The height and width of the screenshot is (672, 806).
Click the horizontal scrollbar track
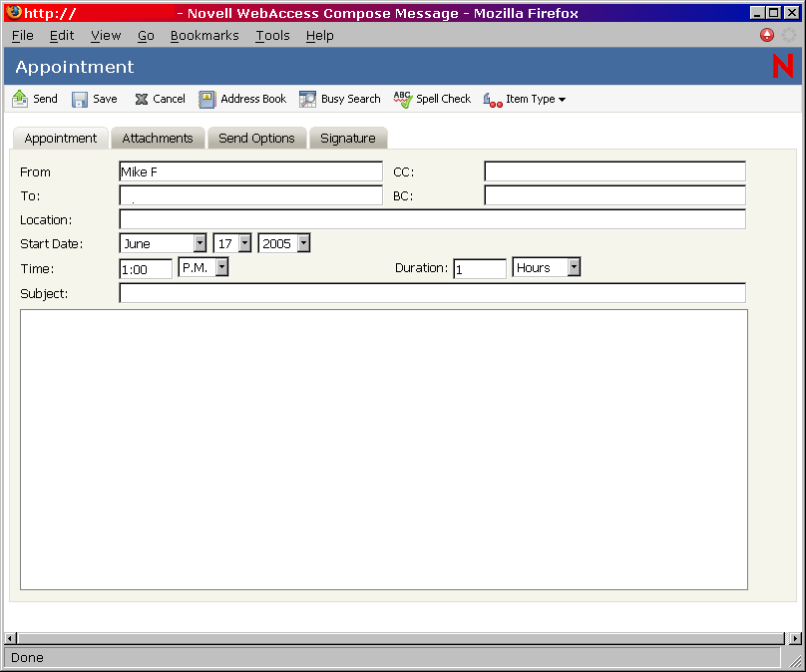pyautogui.click(x=401, y=639)
